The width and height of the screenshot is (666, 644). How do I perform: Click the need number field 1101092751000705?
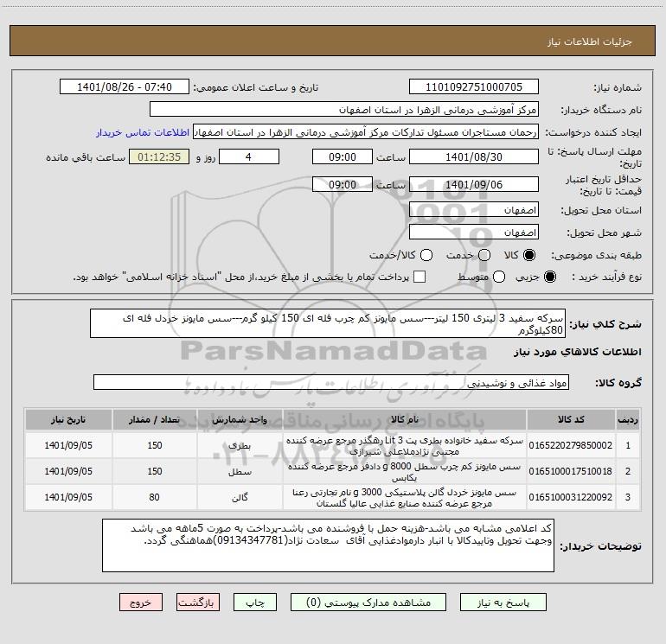tap(474, 87)
